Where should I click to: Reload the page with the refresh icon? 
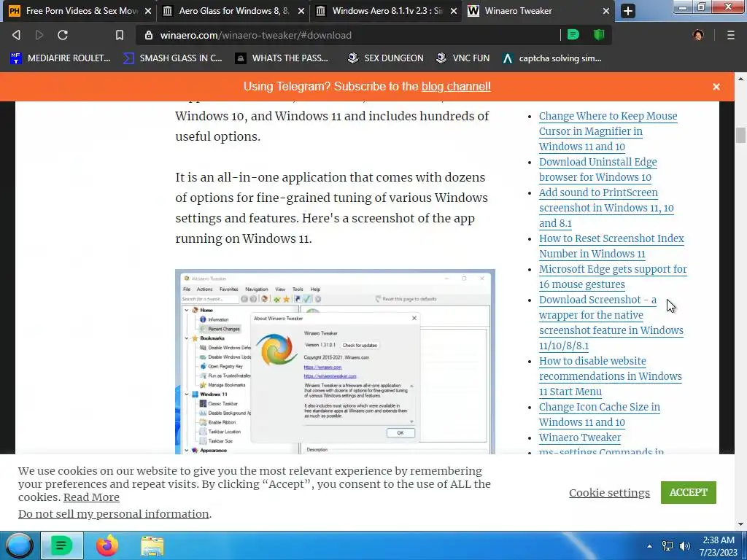tap(63, 35)
